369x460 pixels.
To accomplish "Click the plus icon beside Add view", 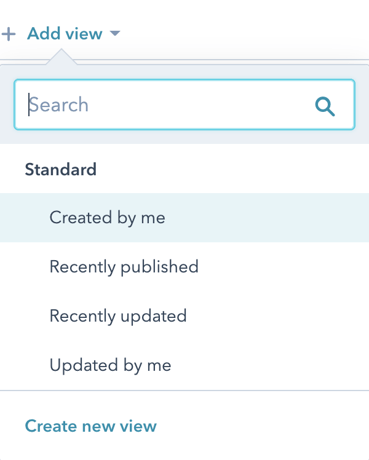I will 9,34.
